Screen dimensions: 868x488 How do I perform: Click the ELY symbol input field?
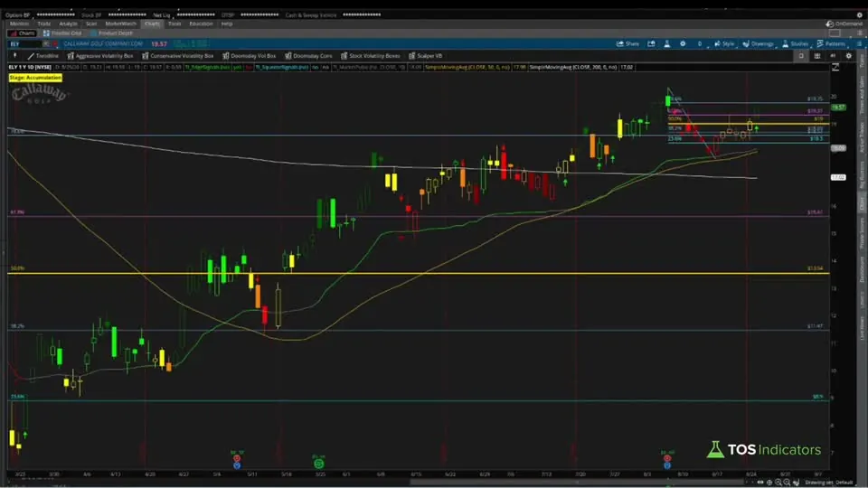coord(24,43)
